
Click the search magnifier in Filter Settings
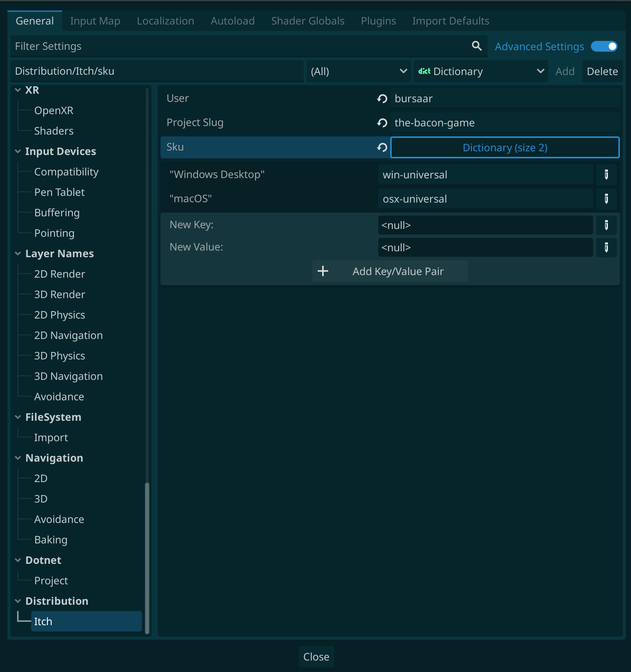pyautogui.click(x=476, y=46)
